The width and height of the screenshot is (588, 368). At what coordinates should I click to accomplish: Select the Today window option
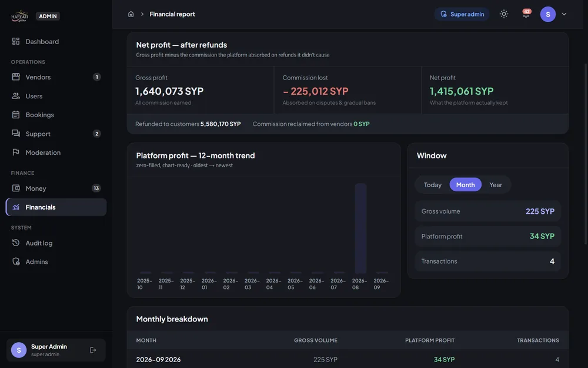click(432, 185)
